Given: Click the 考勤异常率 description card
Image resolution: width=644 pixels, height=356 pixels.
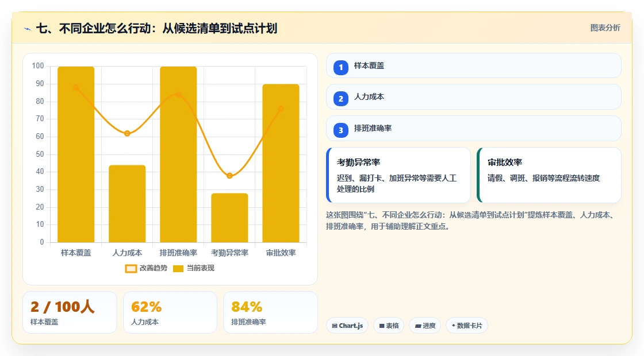Looking at the screenshot, I should point(398,175).
